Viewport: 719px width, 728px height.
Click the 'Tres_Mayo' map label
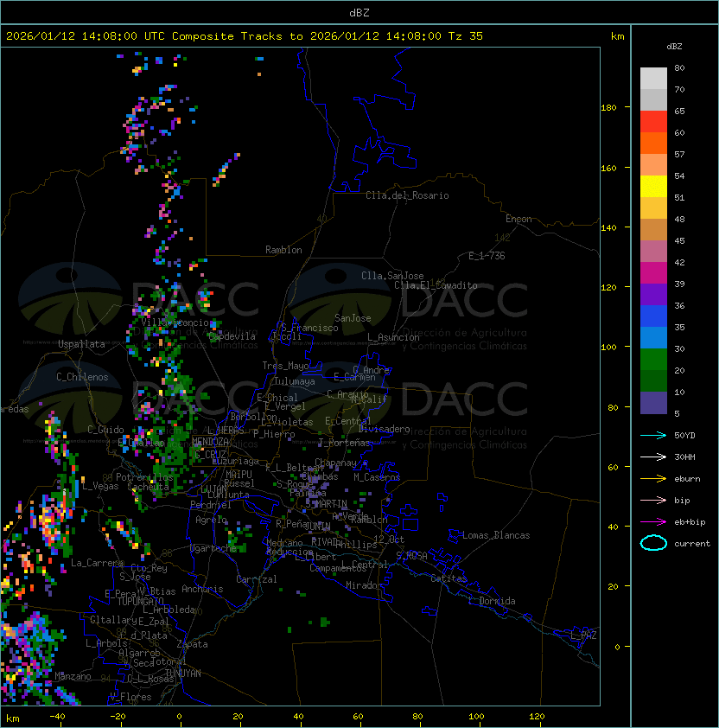pyautogui.click(x=285, y=366)
